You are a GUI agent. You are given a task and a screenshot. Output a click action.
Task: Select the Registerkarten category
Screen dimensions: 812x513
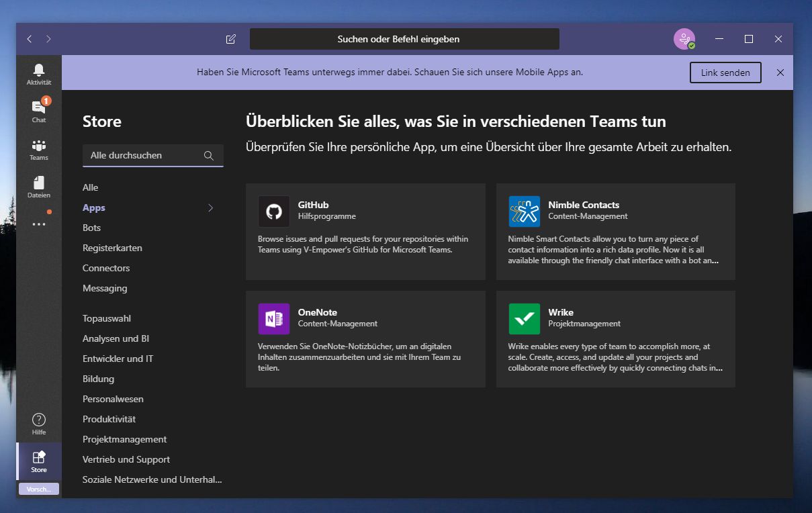coord(112,248)
